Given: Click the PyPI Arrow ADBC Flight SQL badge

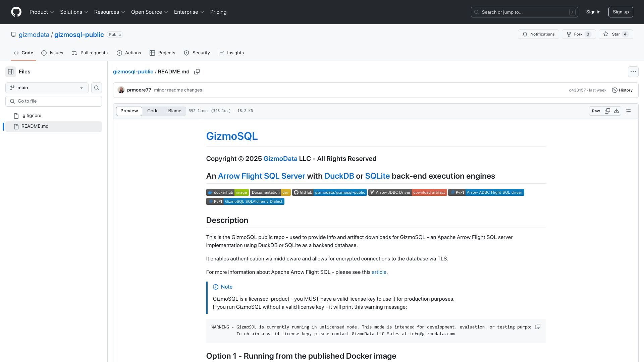Looking at the screenshot, I should coord(486,192).
